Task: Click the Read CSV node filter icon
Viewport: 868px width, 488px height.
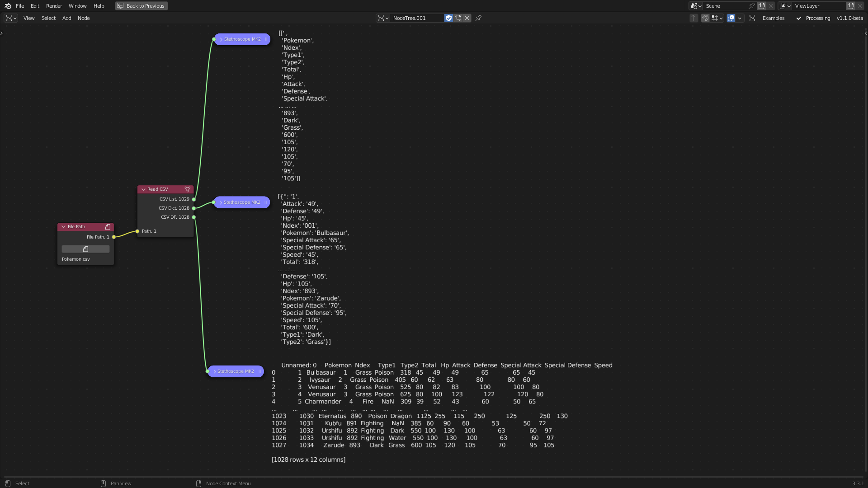Action: point(187,189)
